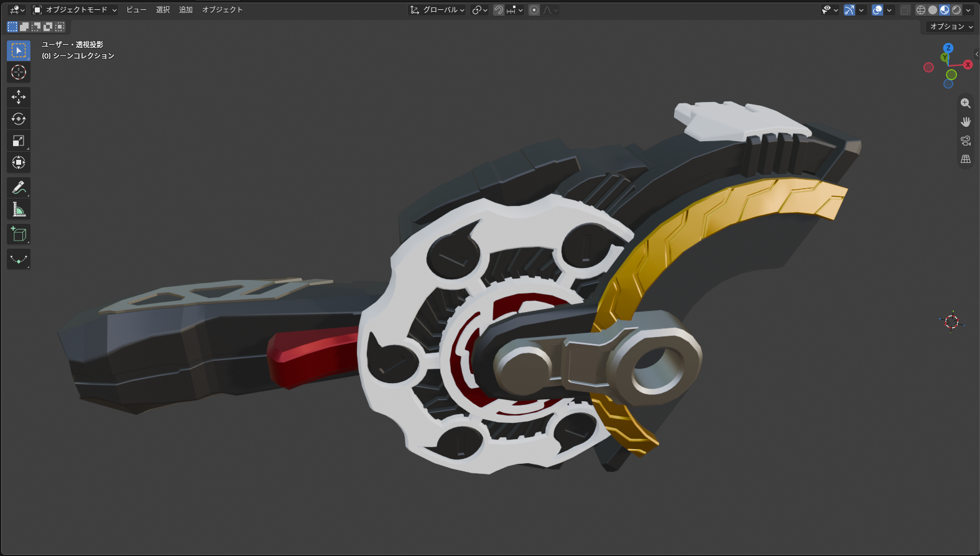Activate the Move tool
This screenshot has width=980, height=556.
19,97
